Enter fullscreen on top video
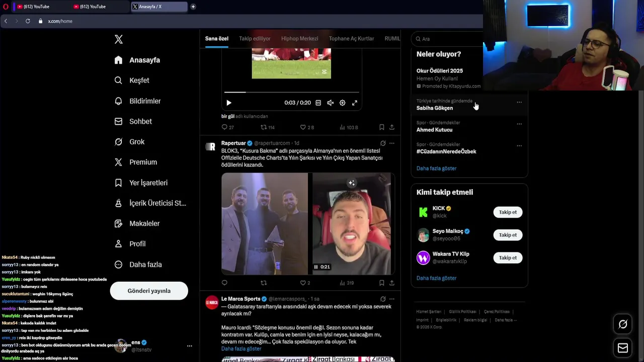This screenshot has height=362, width=644. point(355,103)
